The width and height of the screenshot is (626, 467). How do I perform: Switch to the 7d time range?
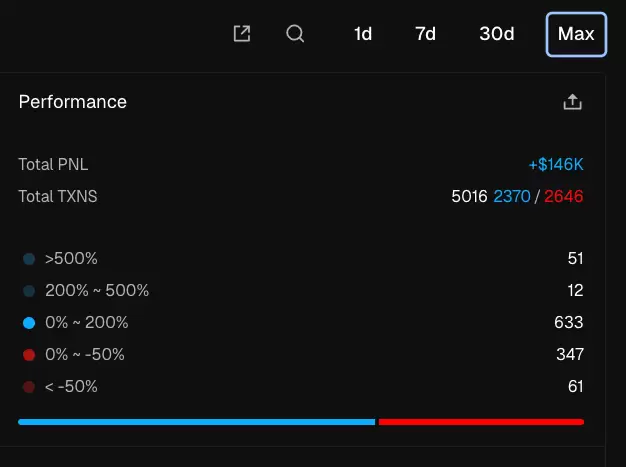pos(426,34)
